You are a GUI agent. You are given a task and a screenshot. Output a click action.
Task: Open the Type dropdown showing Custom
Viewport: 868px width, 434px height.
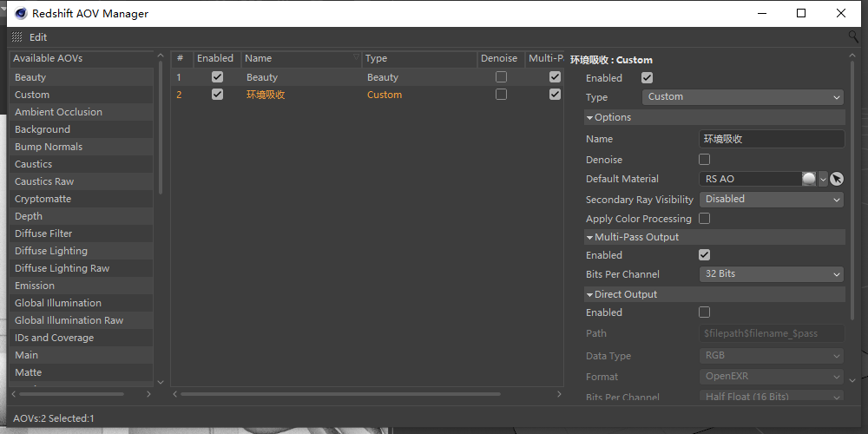743,97
